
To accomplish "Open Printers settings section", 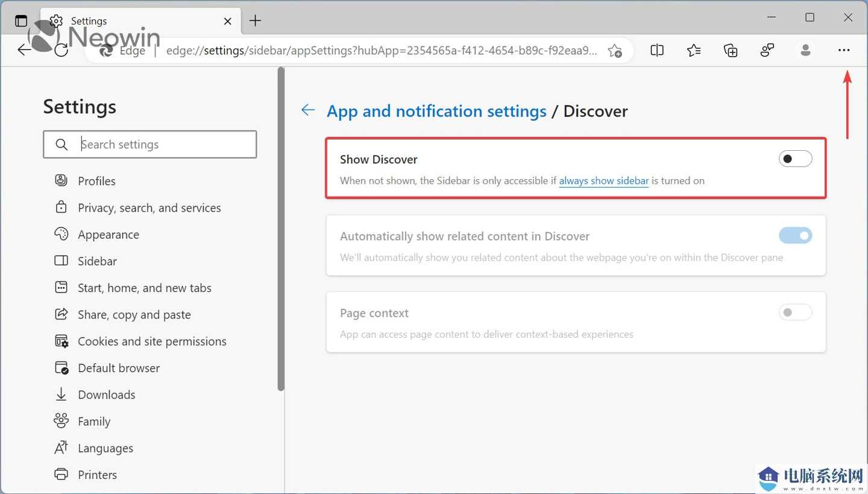I will (97, 475).
